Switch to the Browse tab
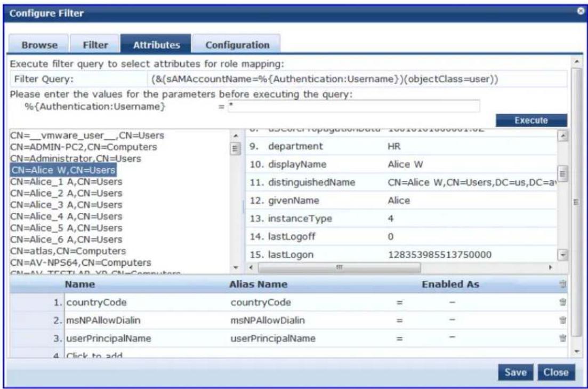This screenshot has width=588, height=389. pyautogui.click(x=39, y=44)
